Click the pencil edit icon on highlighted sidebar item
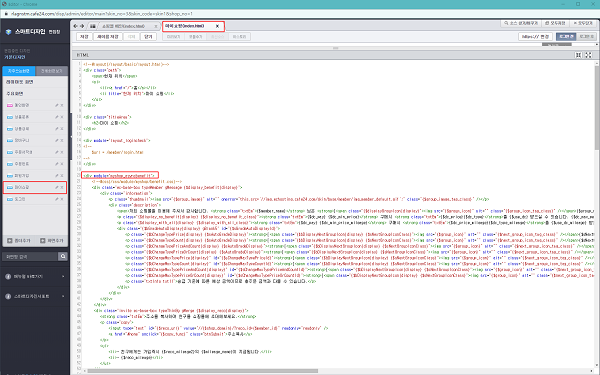Screen dimensions: 600x375 (x=57, y=188)
